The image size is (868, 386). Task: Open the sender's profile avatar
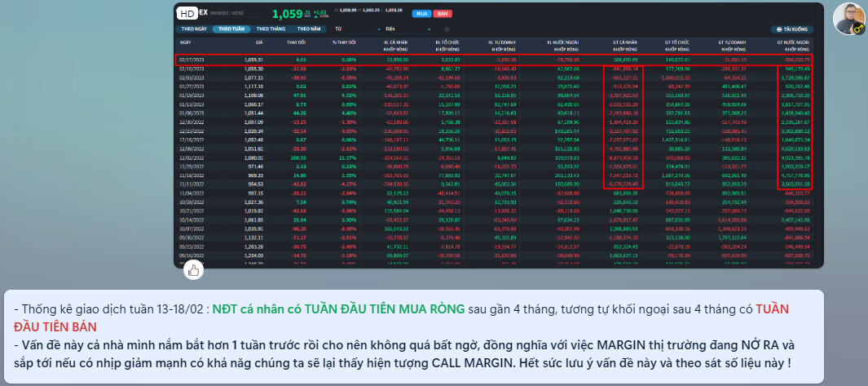click(849, 19)
